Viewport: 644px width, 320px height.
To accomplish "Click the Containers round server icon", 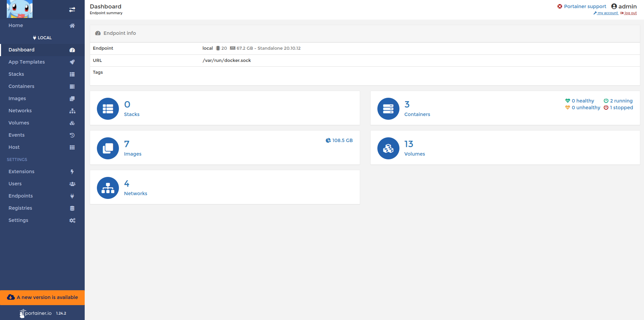I will pos(388,109).
